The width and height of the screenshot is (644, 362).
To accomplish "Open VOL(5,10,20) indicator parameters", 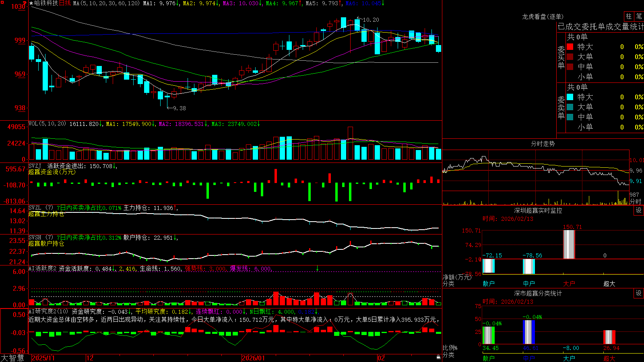I will (x=47, y=124).
